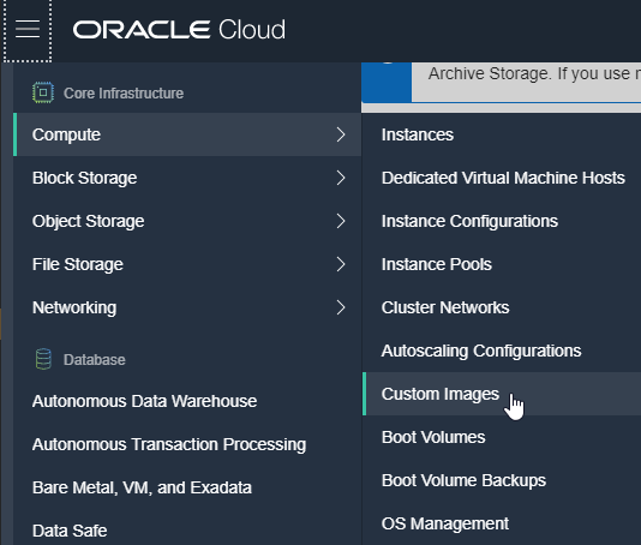The image size is (642, 546).
Task: Select Compute in the navigation menu
Action: click(x=187, y=135)
